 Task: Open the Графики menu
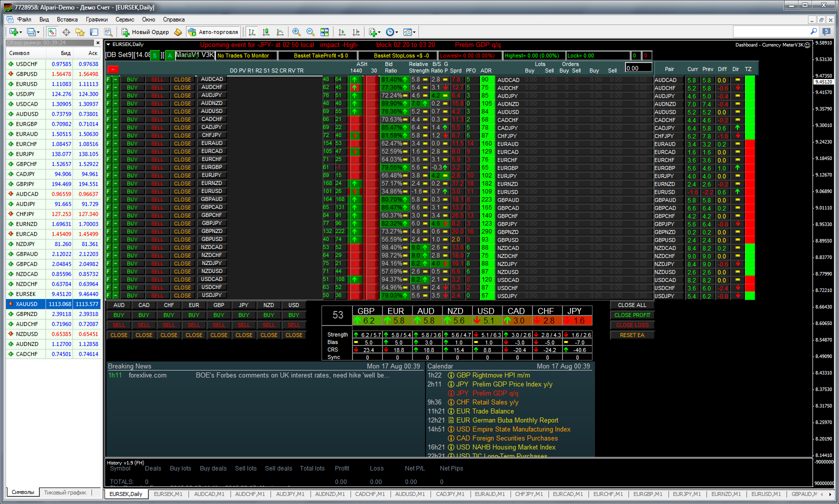96,19
